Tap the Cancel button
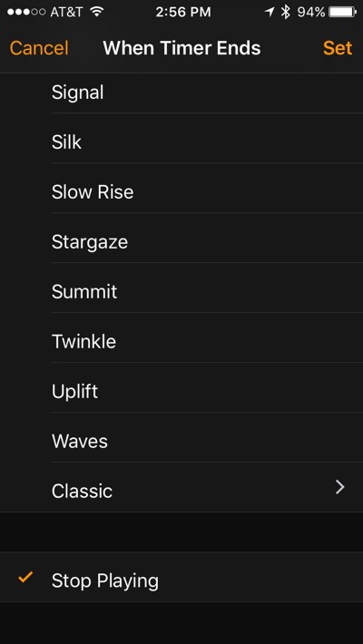This screenshot has width=363, height=644. [x=39, y=48]
